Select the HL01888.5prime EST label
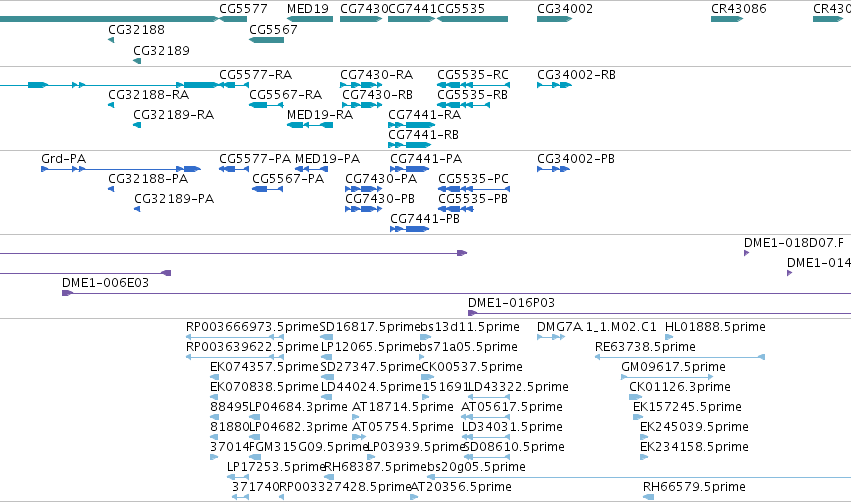Screen dimensions: 851x502 [715, 327]
